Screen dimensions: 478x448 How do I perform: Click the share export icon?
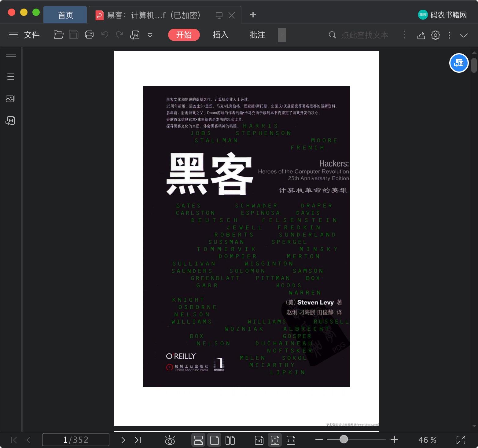[x=421, y=35]
